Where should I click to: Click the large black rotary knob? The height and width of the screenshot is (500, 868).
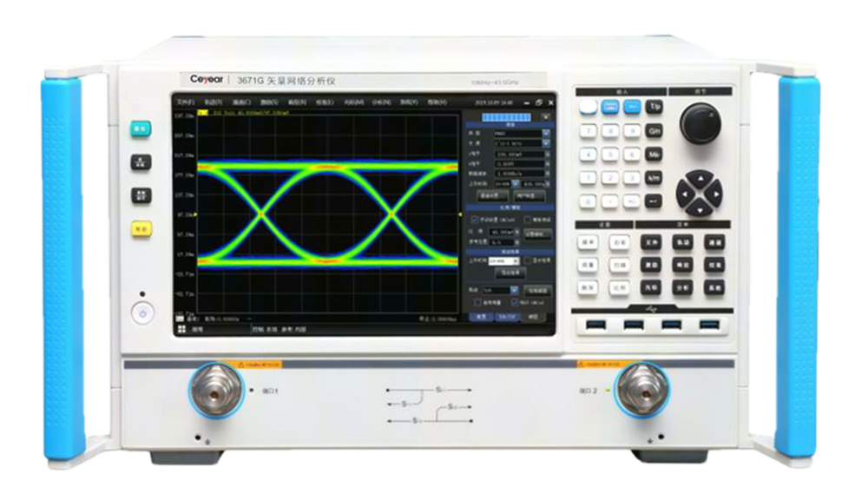point(700,122)
